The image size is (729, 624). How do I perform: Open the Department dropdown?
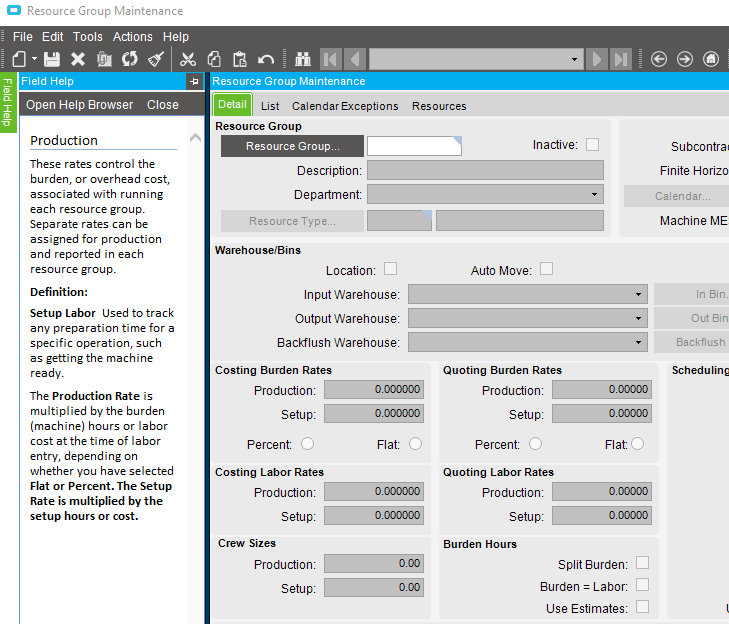594,194
